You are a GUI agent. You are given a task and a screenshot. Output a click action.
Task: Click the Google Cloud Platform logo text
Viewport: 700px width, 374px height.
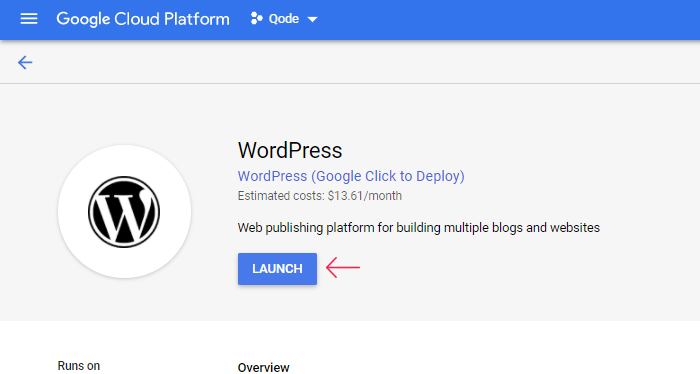tap(143, 19)
